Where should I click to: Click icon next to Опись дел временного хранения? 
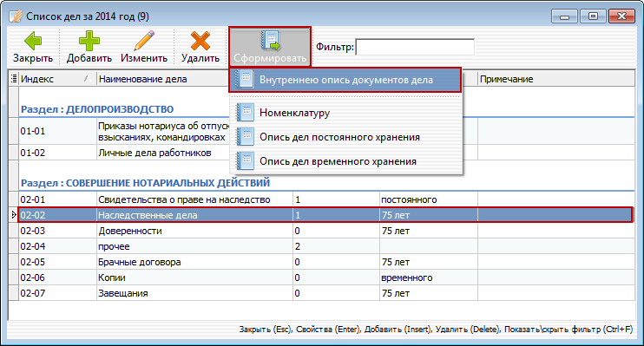tap(246, 161)
